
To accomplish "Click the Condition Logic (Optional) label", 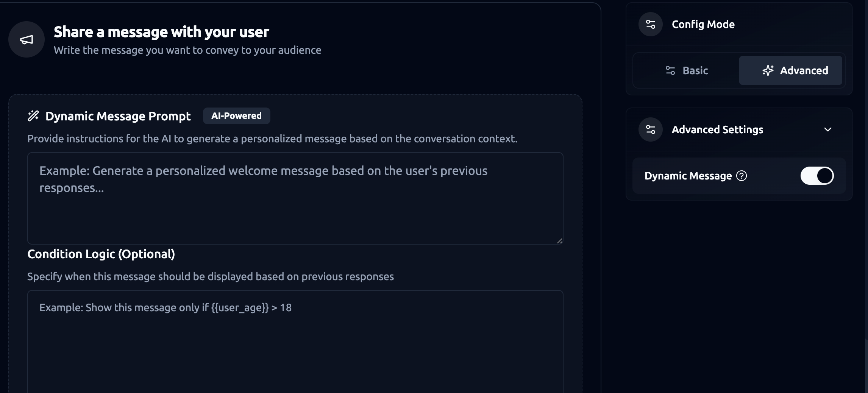I will coord(101,254).
